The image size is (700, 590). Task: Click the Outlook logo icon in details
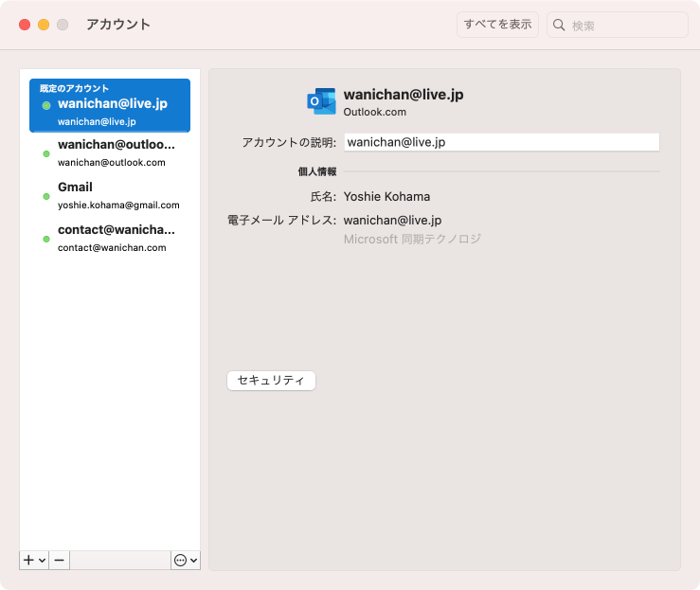[321, 101]
